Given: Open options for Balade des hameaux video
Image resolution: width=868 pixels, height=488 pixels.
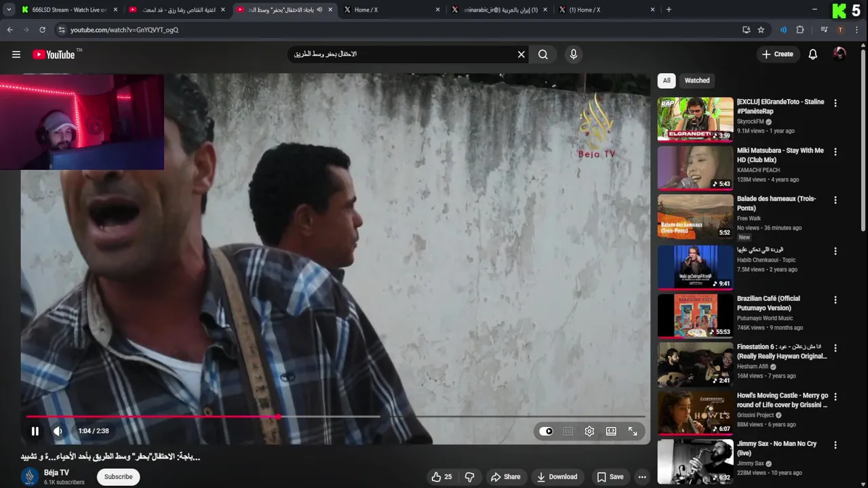Looking at the screenshot, I should coord(835,200).
